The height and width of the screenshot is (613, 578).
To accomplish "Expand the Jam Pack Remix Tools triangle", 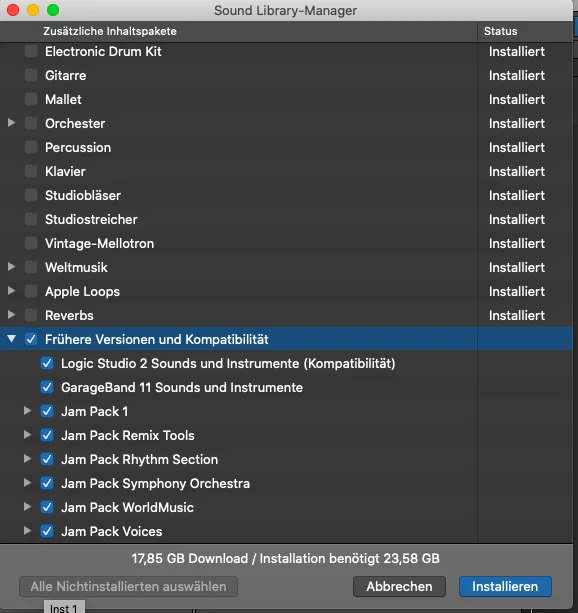I will point(27,435).
